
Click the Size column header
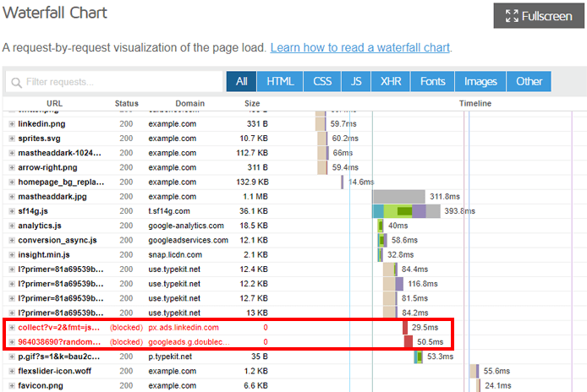(x=252, y=103)
